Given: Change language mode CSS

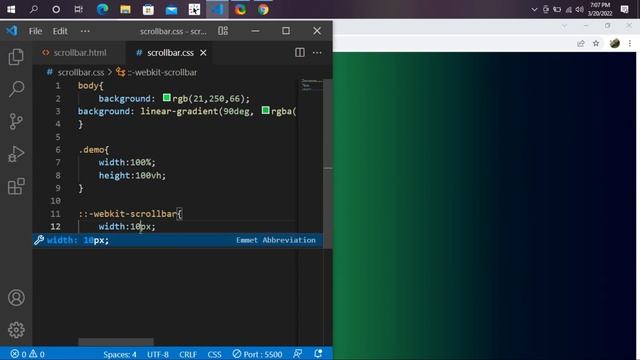Looking at the screenshot, I should 214,354.
